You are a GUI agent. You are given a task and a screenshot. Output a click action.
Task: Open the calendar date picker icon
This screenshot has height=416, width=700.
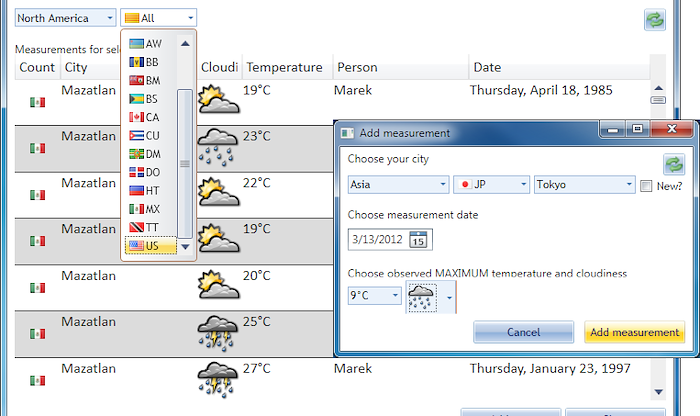tap(418, 239)
